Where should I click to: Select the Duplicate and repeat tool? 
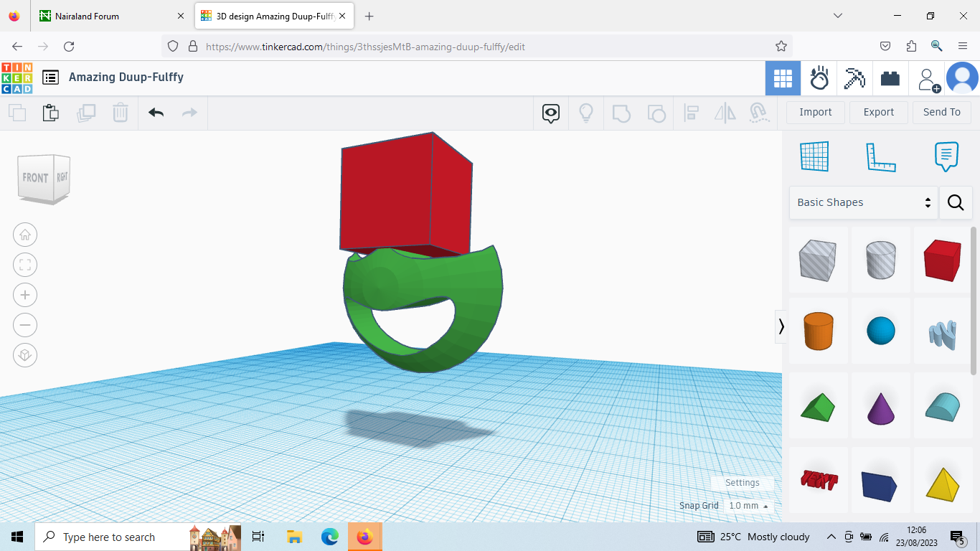pyautogui.click(x=86, y=113)
